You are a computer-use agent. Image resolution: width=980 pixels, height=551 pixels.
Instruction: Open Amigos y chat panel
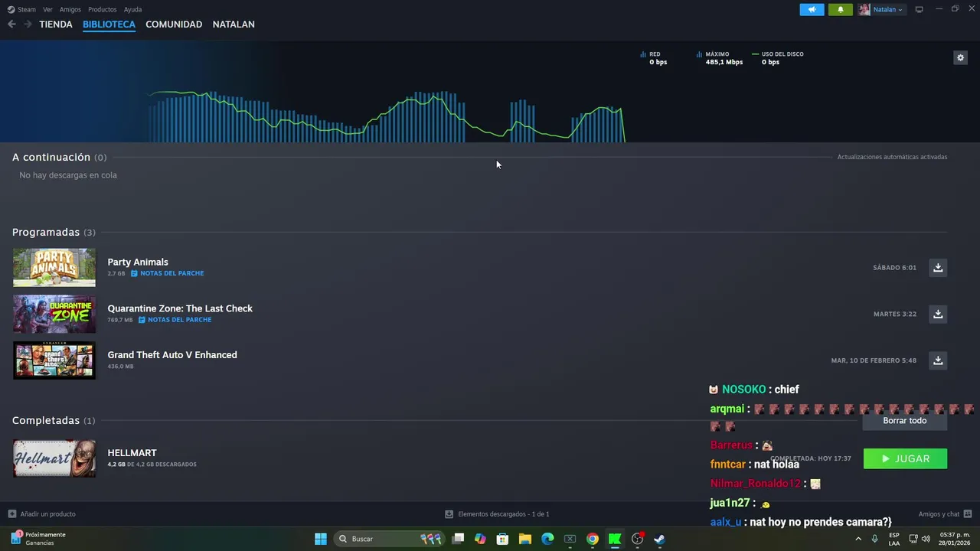point(945,514)
